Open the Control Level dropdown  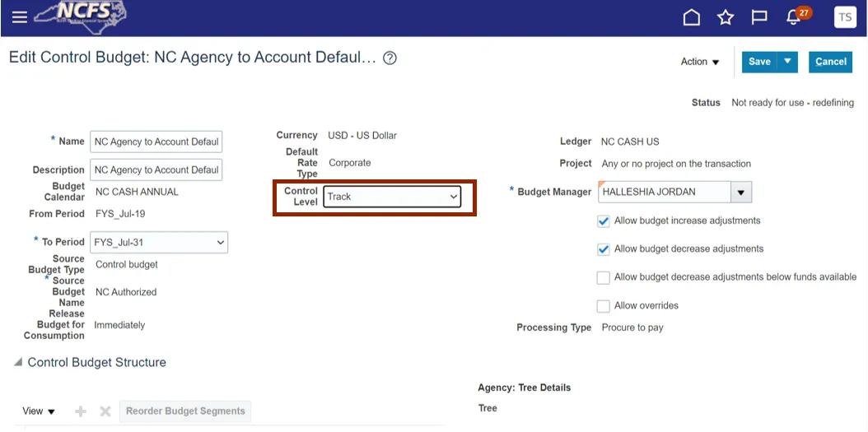[x=392, y=197]
